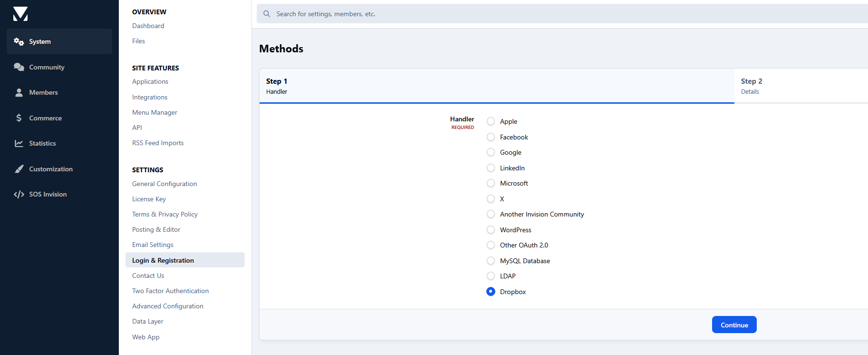Open the Menu Manager page
This screenshot has width=868, height=355.
pos(154,112)
